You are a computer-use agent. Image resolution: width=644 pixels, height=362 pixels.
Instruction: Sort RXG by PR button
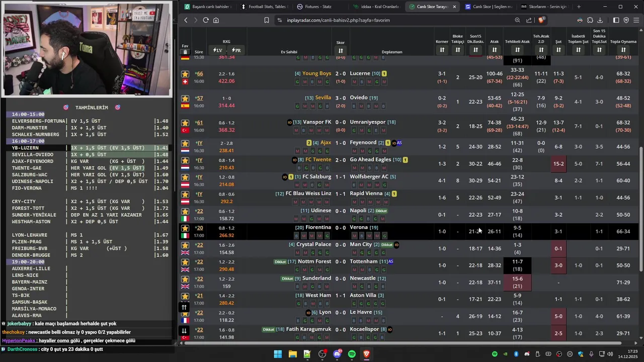point(236,50)
